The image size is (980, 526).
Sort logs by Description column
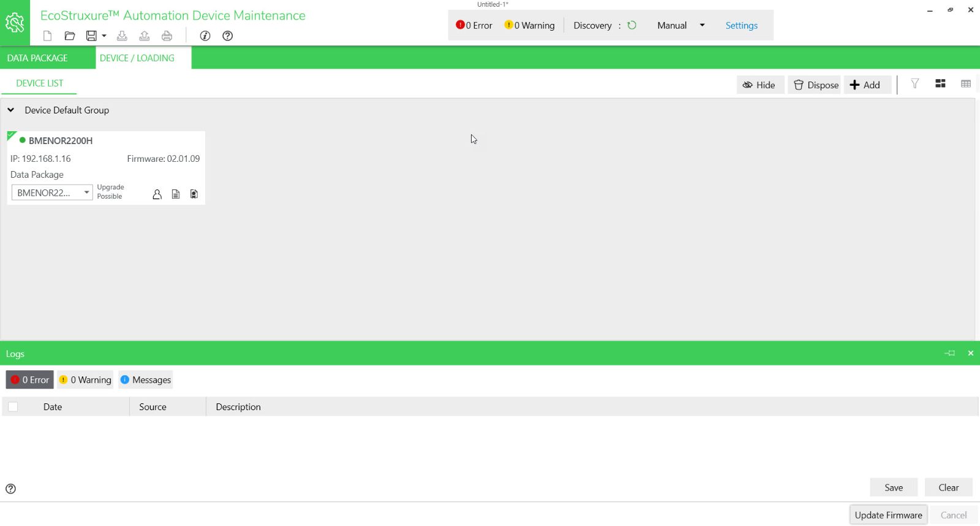(x=238, y=406)
